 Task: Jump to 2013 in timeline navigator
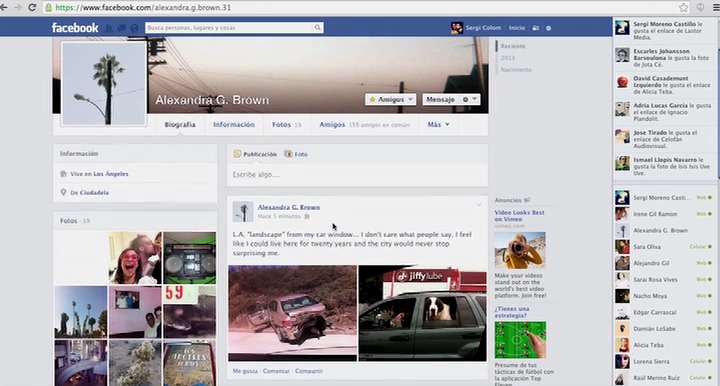click(507, 58)
